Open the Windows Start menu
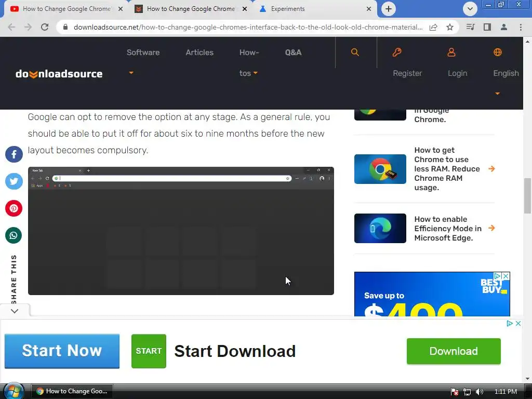 (x=14, y=391)
